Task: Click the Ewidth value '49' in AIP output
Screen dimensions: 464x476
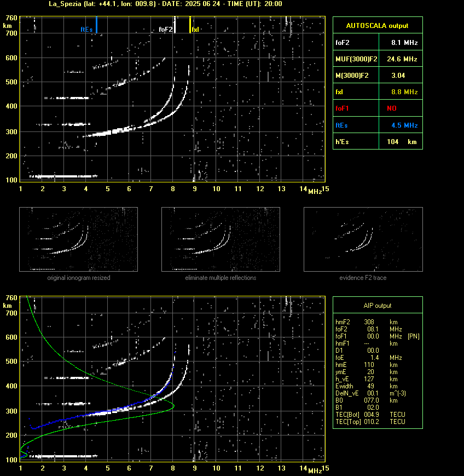Action: [370, 386]
